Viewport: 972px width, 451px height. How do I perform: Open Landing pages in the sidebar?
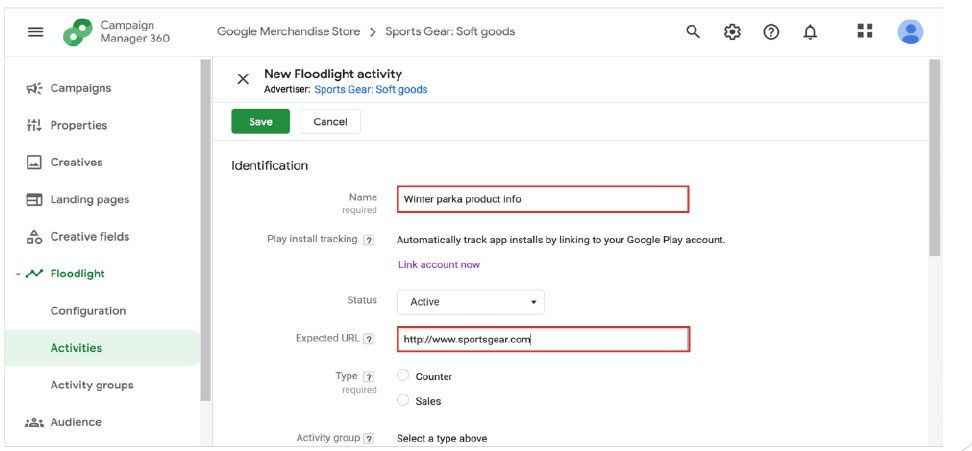coord(90,199)
